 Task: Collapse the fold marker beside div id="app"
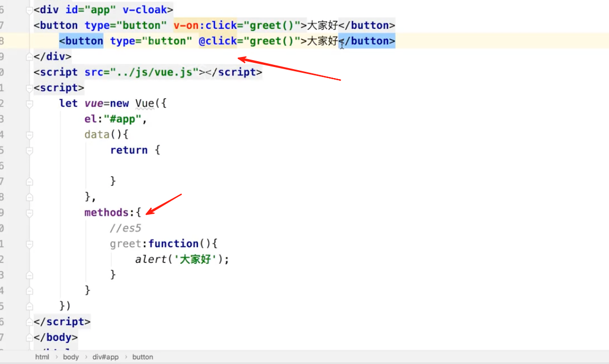coord(30,11)
